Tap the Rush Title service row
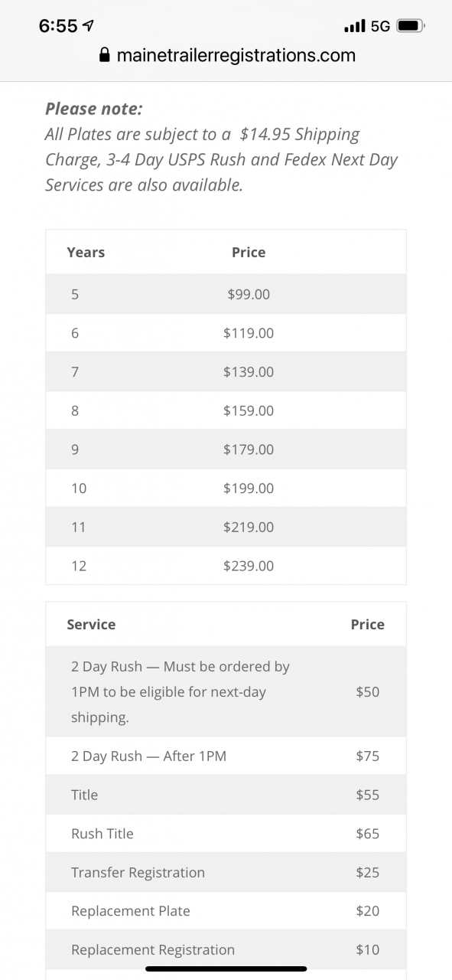Image resolution: width=452 pixels, height=980 pixels. pos(226,833)
